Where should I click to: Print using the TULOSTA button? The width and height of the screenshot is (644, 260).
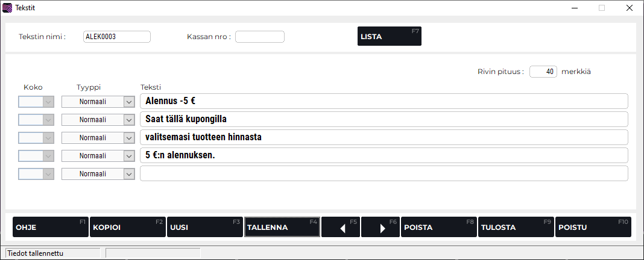516,227
